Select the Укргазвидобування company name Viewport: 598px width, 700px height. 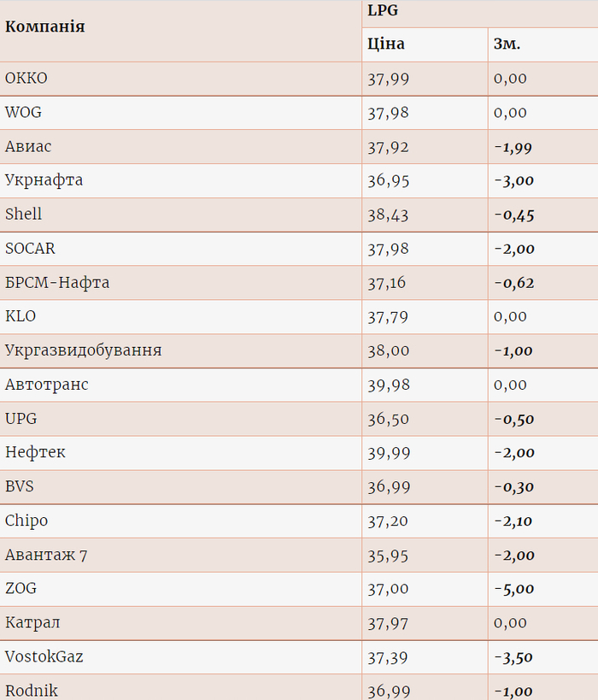(84, 350)
